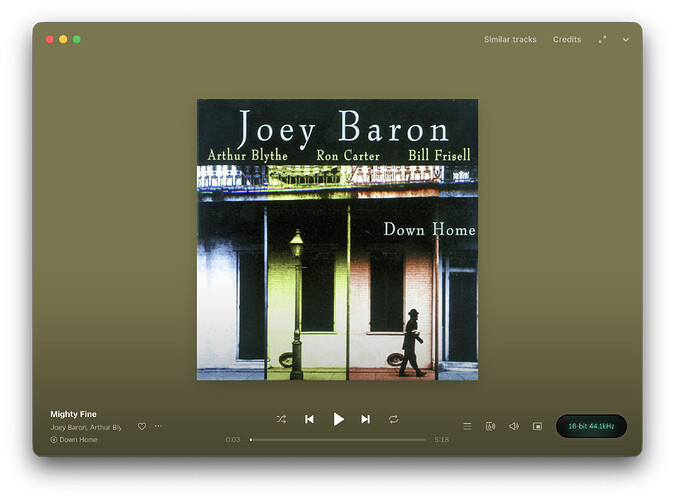The image size is (675, 500).
Task: Switch to mini player icon
Action: tap(537, 426)
